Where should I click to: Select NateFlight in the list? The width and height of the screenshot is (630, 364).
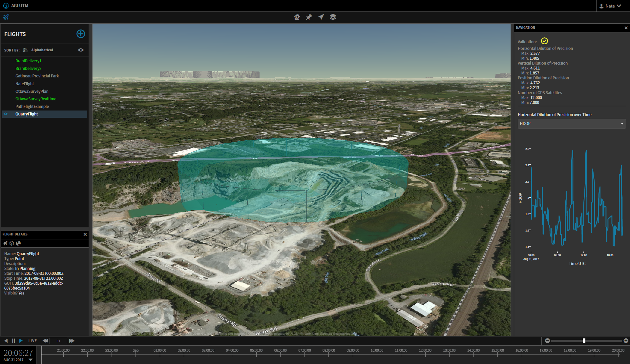click(x=25, y=84)
